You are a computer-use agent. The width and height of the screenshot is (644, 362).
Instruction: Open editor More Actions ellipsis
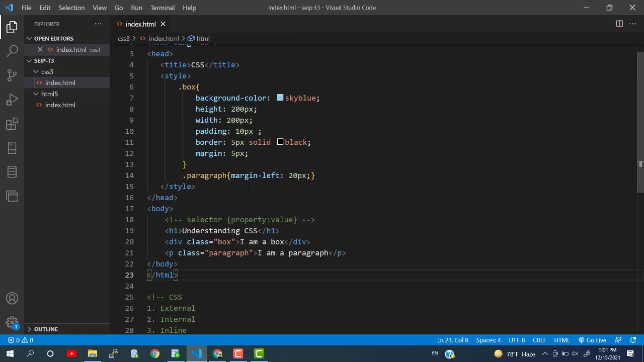pyautogui.click(x=632, y=24)
